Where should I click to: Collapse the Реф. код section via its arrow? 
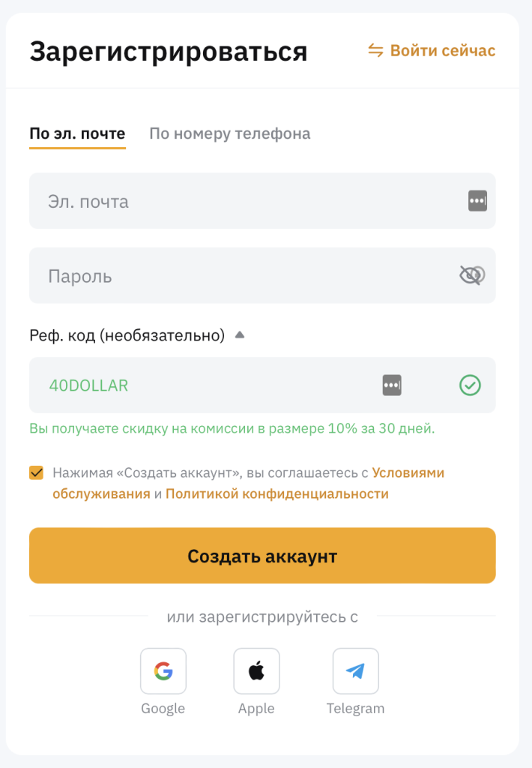point(240,335)
